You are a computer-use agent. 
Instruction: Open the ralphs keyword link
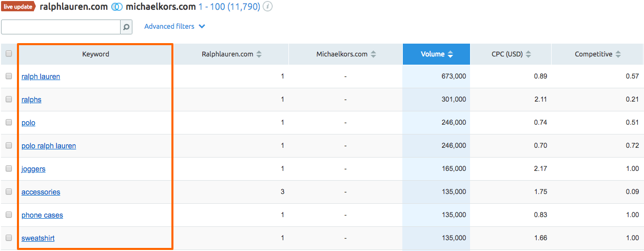[x=31, y=100]
